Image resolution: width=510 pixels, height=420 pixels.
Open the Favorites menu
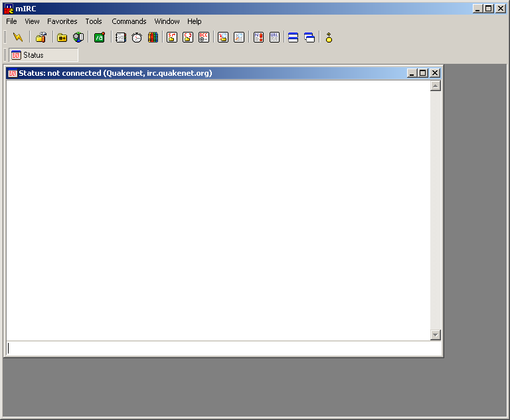[x=62, y=21]
